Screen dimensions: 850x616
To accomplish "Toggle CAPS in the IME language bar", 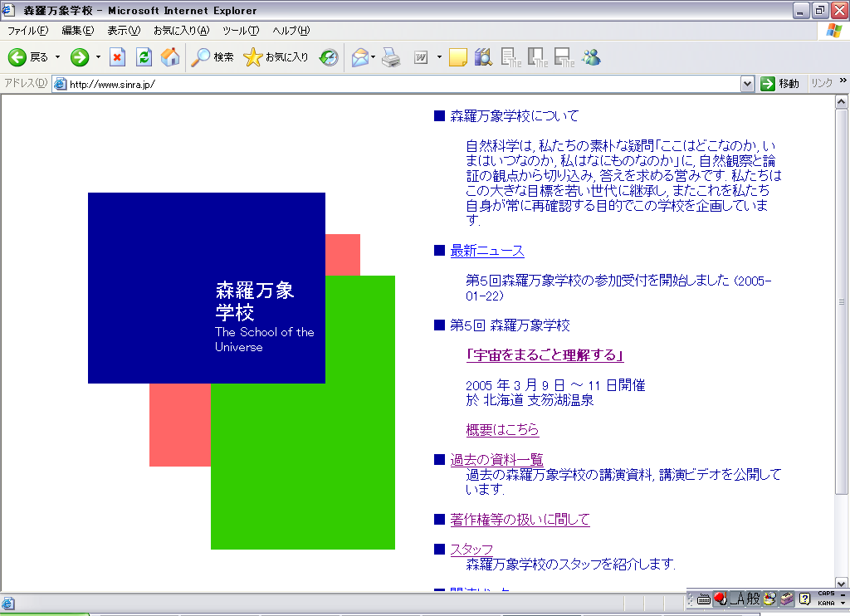I will point(825,594).
